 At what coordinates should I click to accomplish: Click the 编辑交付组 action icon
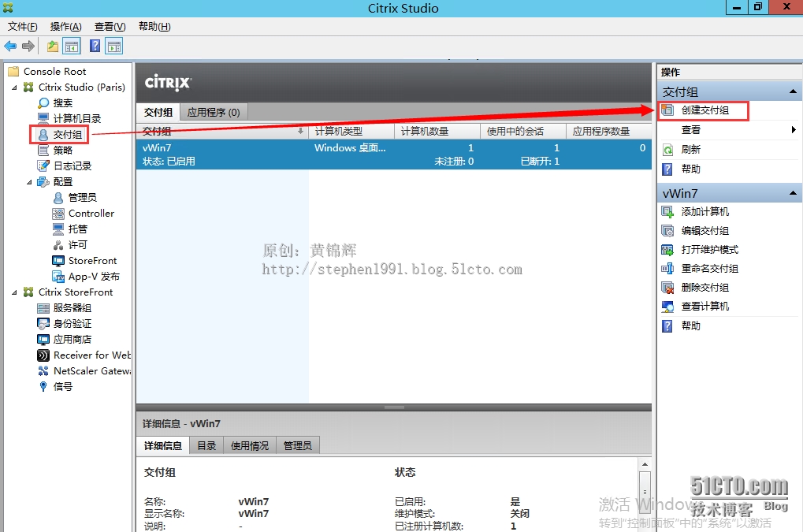(667, 231)
